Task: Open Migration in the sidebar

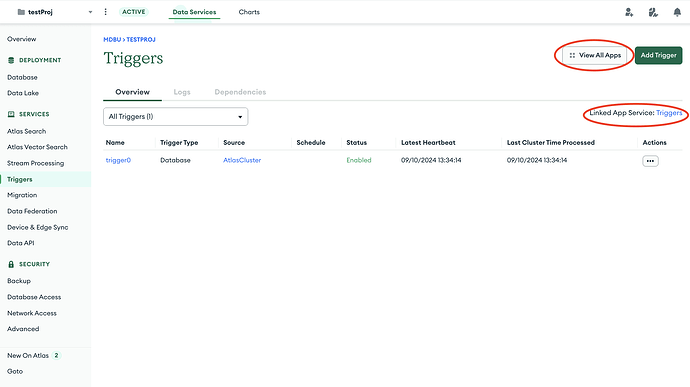Action: click(x=22, y=195)
